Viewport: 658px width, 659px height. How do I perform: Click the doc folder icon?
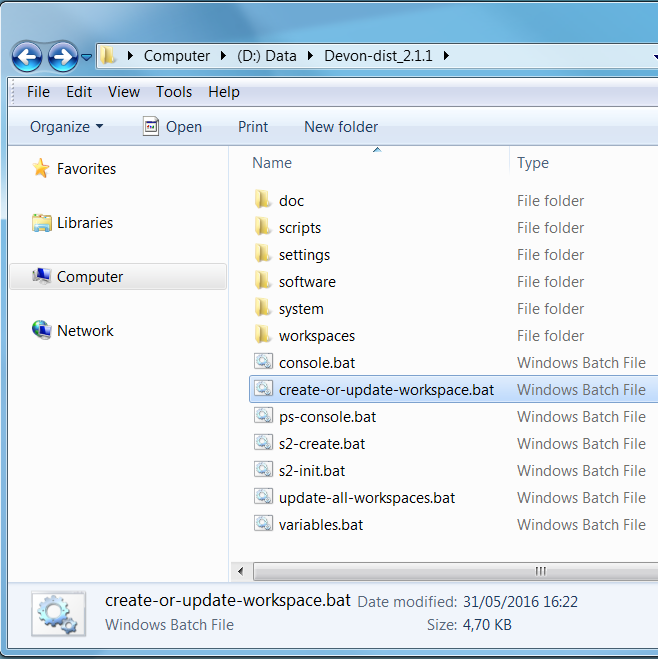click(263, 200)
